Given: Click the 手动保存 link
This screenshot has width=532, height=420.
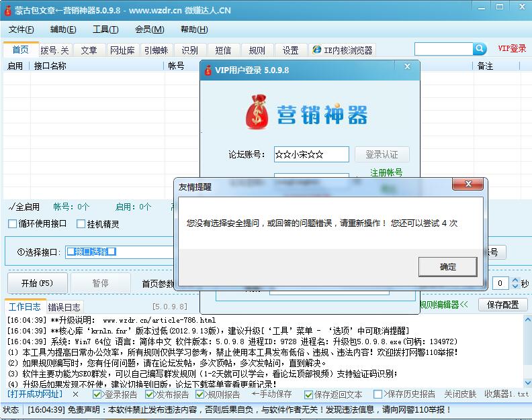Looking at the screenshot, I should click(272, 395).
